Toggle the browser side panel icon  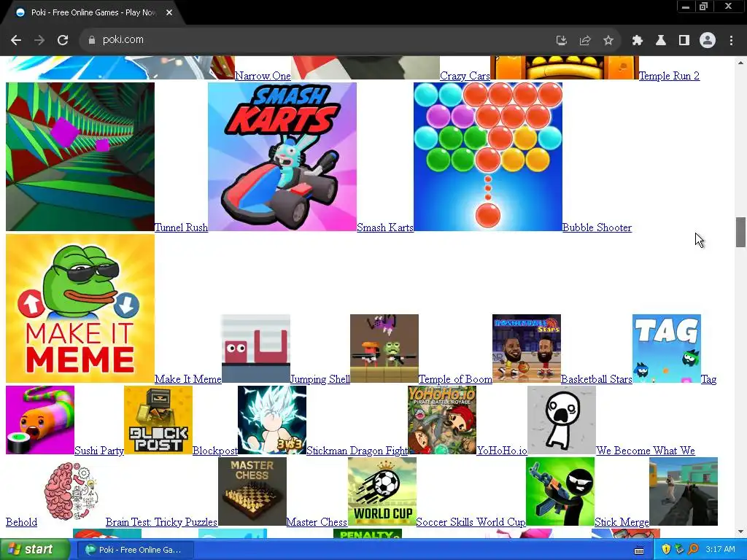click(x=684, y=41)
